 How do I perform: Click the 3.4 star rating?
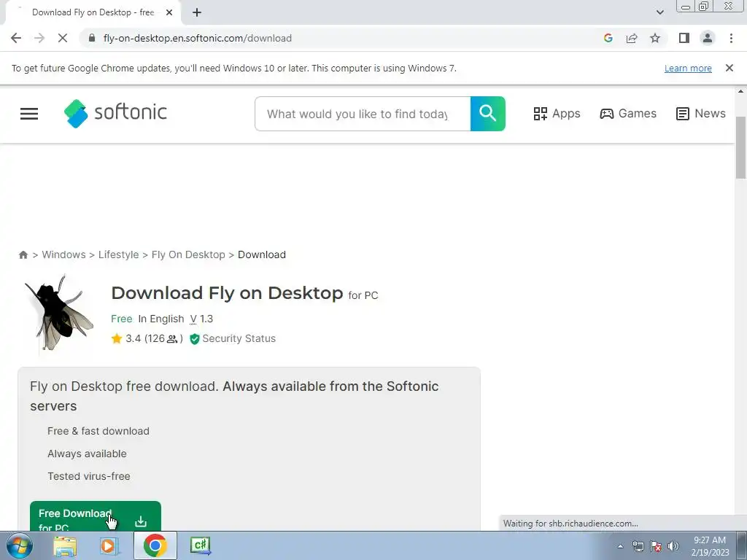(147, 338)
